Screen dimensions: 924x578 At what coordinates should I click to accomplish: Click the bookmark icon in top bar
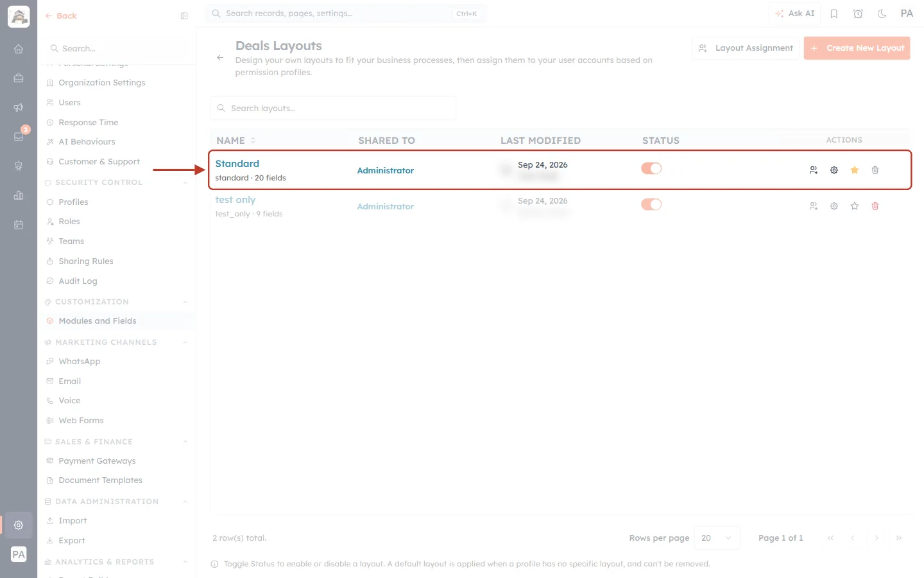pyautogui.click(x=834, y=13)
